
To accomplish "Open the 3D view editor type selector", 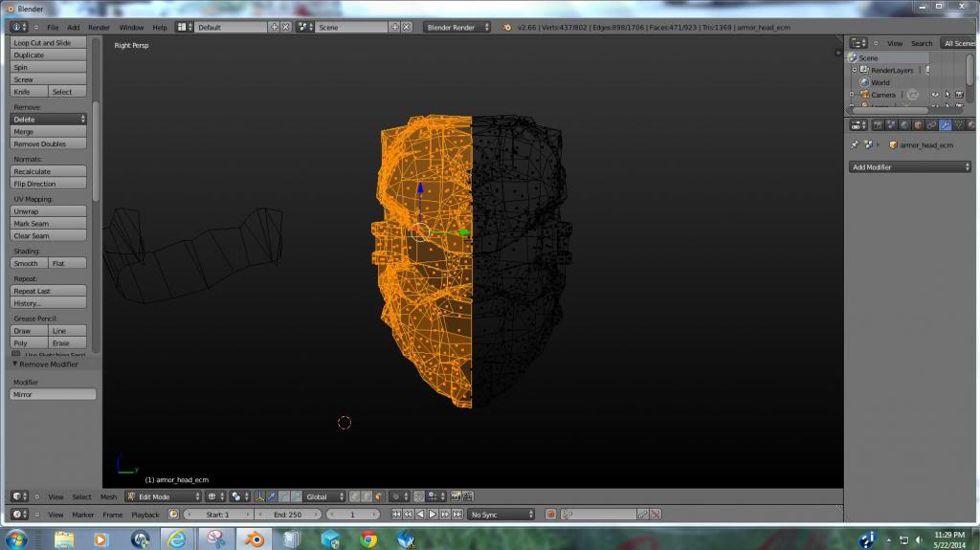I will (20, 496).
